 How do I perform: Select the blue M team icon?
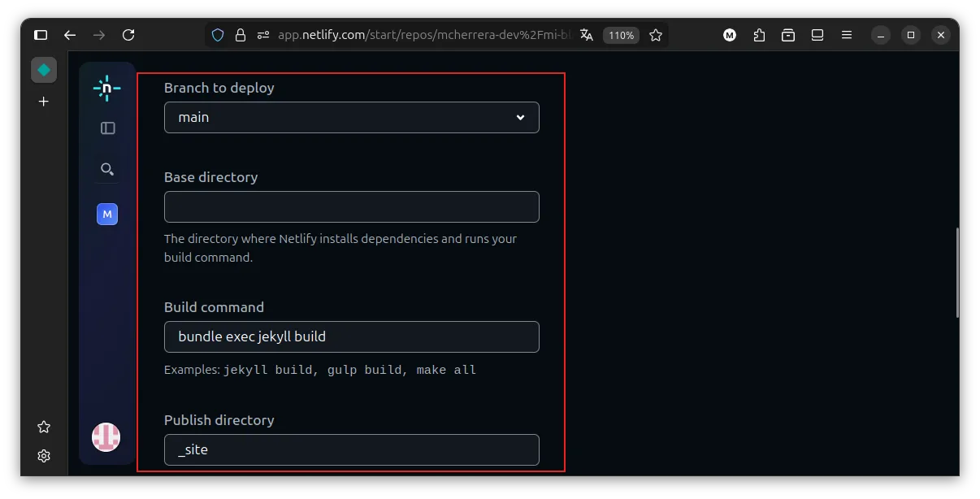(x=107, y=215)
